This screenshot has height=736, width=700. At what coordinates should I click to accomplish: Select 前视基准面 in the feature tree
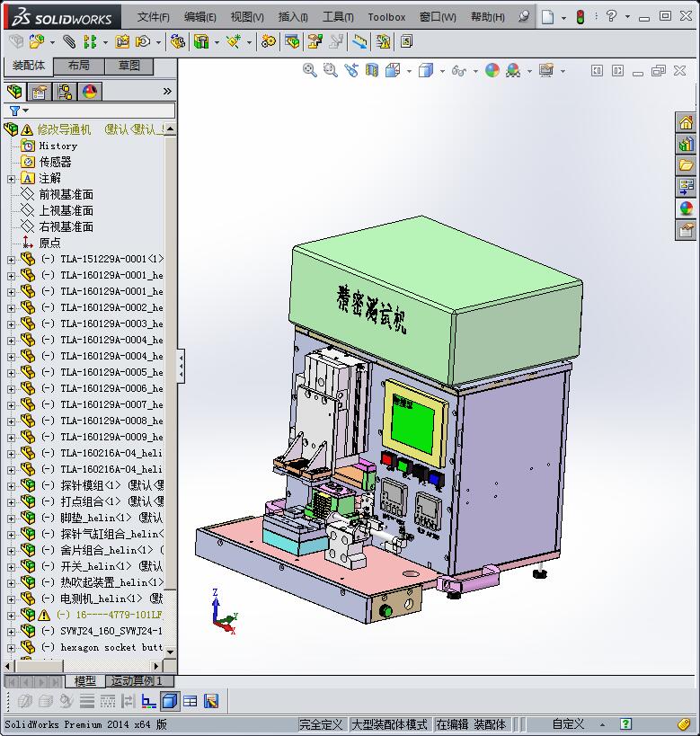[66, 194]
